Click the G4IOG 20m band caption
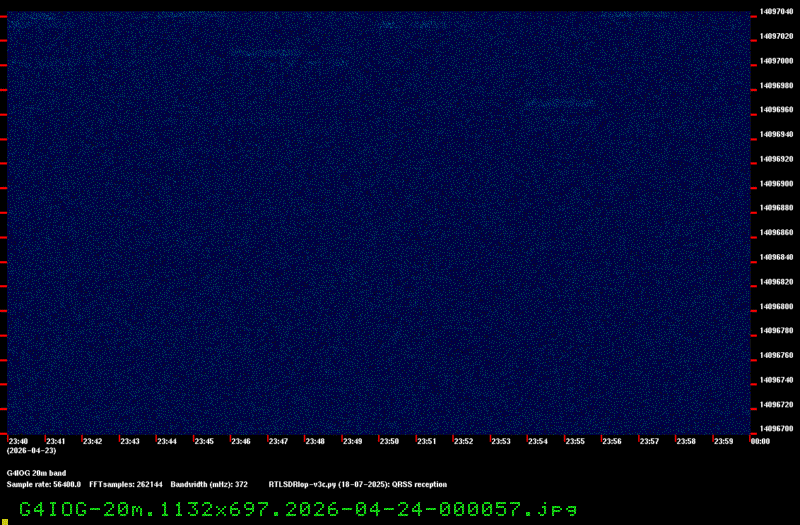This screenshot has width=800, height=525. click(36, 473)
